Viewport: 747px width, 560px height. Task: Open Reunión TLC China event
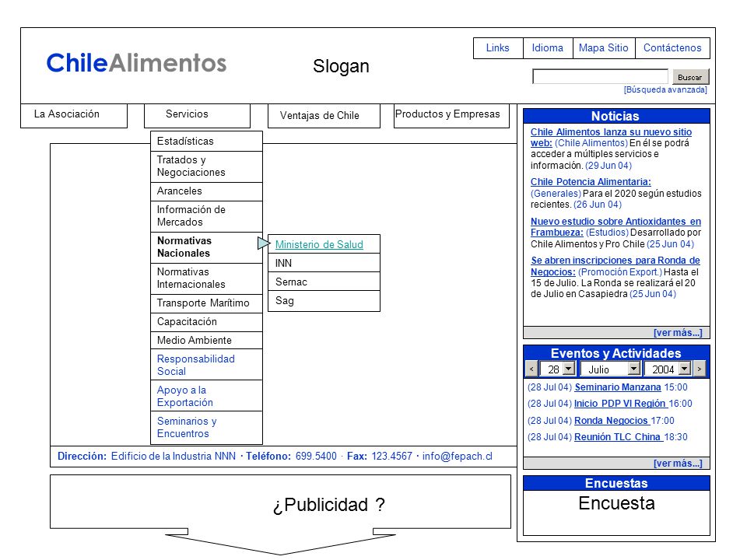(x=618, y=437)
